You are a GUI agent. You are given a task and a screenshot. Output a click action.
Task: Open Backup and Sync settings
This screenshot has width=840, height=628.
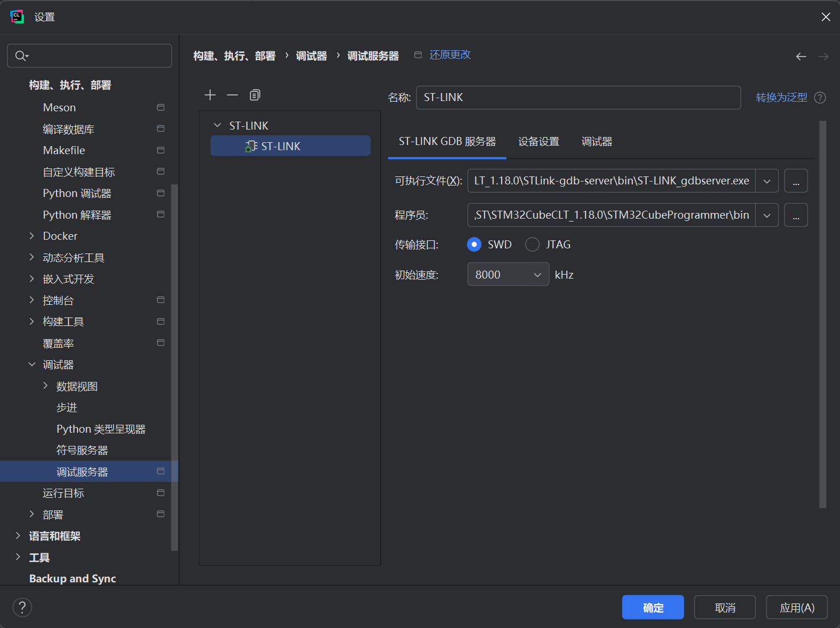click(72, 578)
